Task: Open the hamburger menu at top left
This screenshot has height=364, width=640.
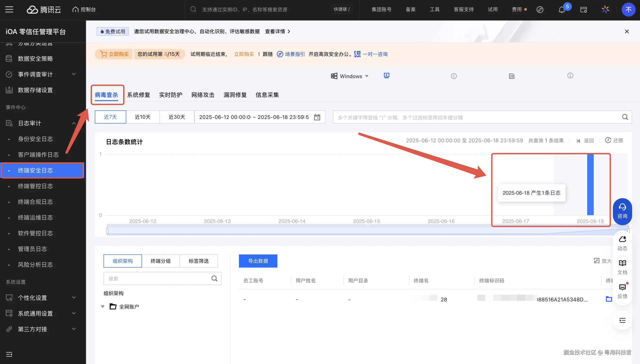Action: point(9,10)
